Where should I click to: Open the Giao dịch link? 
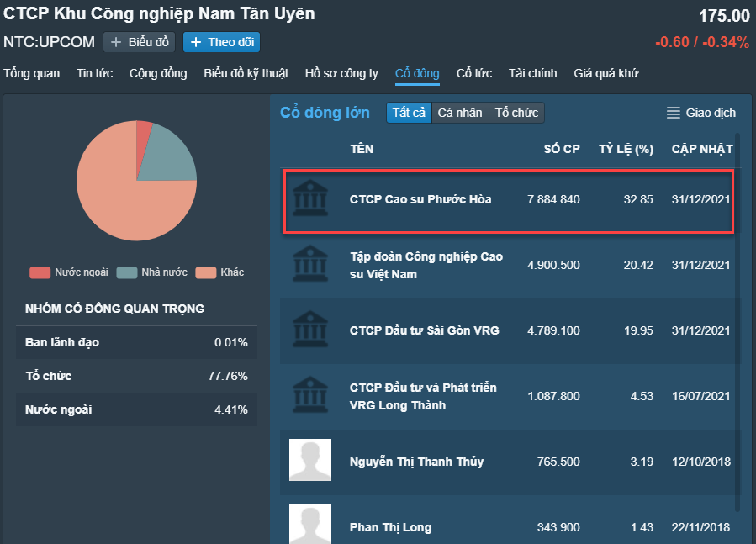point(711,113)
